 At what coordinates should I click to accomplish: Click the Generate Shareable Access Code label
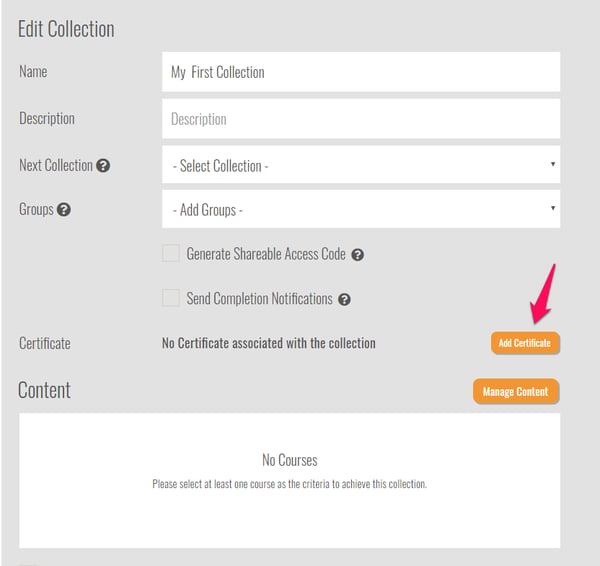click(x=266, y=254)
